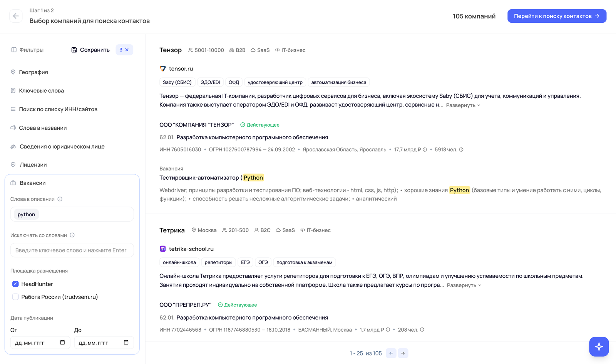616x364 pixels.
Task: Open calendar for the До date field
Action: point(126,342)
